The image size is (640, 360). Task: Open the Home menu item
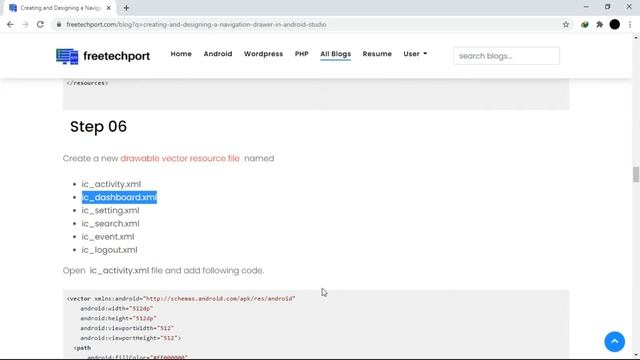(x=181, y=54)
